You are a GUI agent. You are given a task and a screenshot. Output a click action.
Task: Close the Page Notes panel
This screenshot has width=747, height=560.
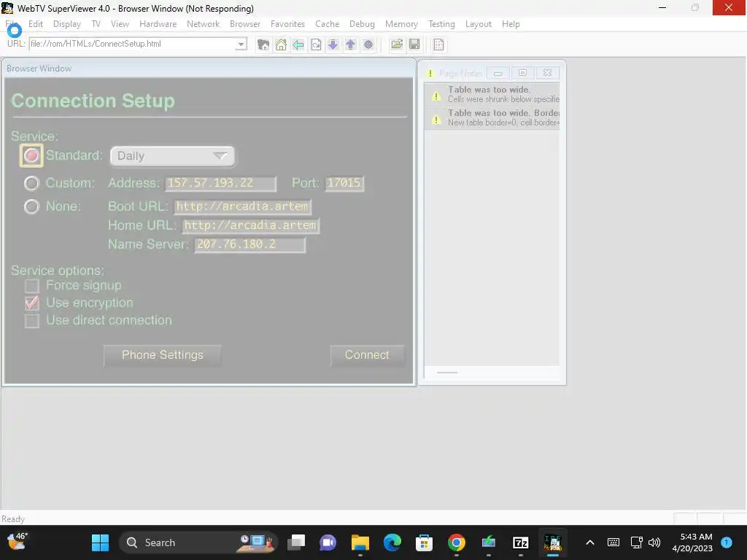point(547,73)
